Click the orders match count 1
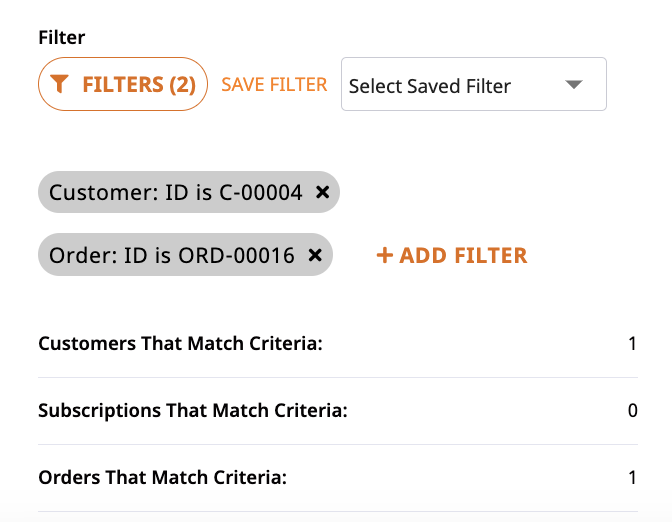Image resolution: width=672 pixels, height=522 pixels. click(x=632, y=477)
